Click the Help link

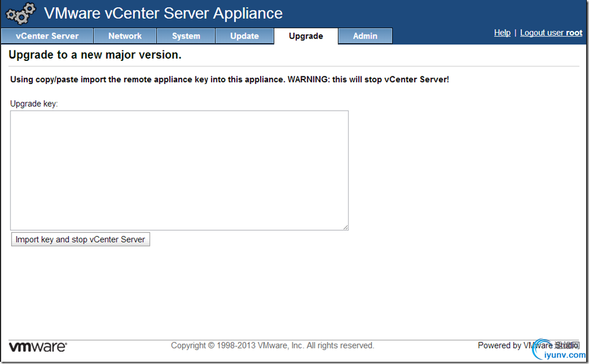(502, 33)
